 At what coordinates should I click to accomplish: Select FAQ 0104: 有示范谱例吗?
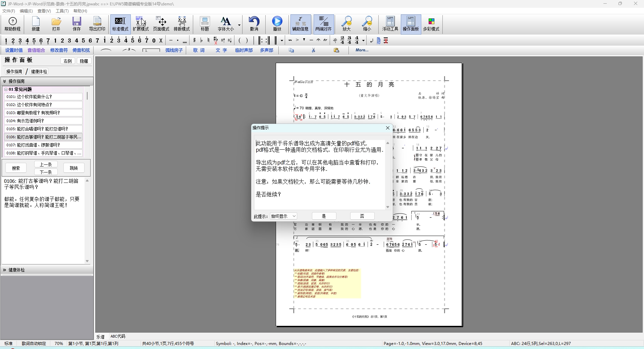click(43, 121)
